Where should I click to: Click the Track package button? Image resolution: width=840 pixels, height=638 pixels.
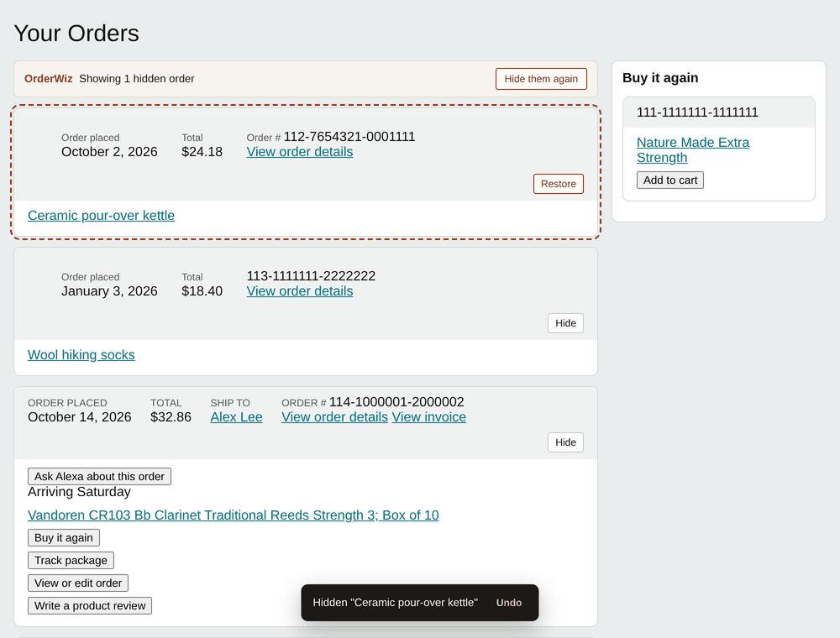71,561
